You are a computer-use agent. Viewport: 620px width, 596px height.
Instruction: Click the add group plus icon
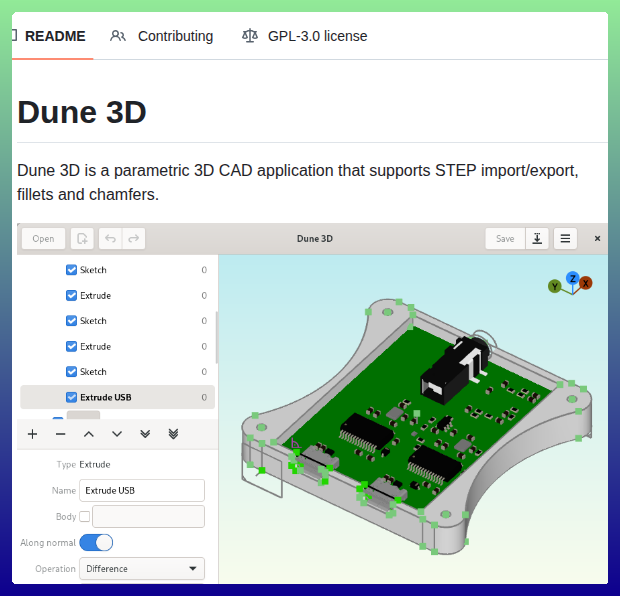(32, 434)
